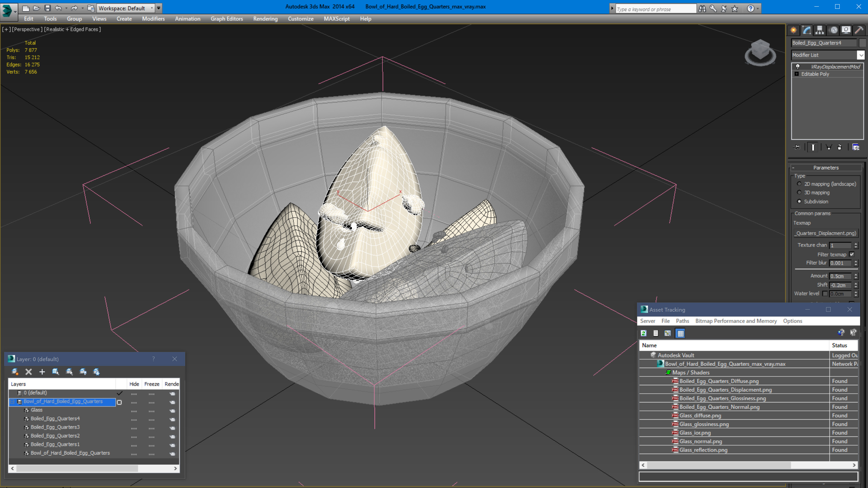Select 2D mapping (landscape) radio button
The height and width of the screenshot is (488, 868).
tap(799, 184)
